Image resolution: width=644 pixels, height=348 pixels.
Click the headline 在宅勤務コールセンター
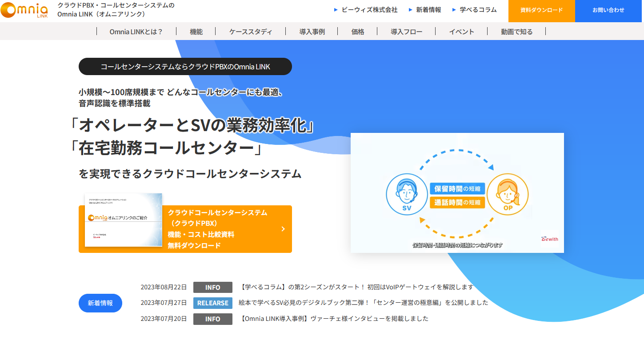click(x=167, y=148)
